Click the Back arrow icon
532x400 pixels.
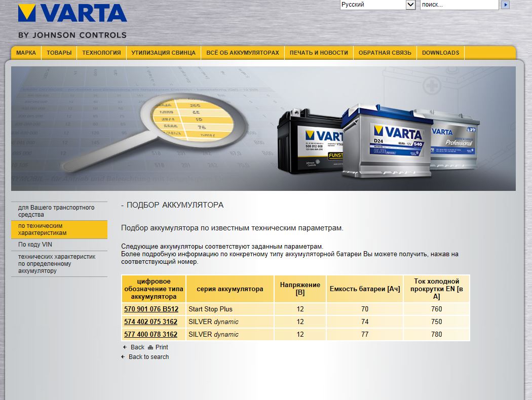(x=125, y=347)
